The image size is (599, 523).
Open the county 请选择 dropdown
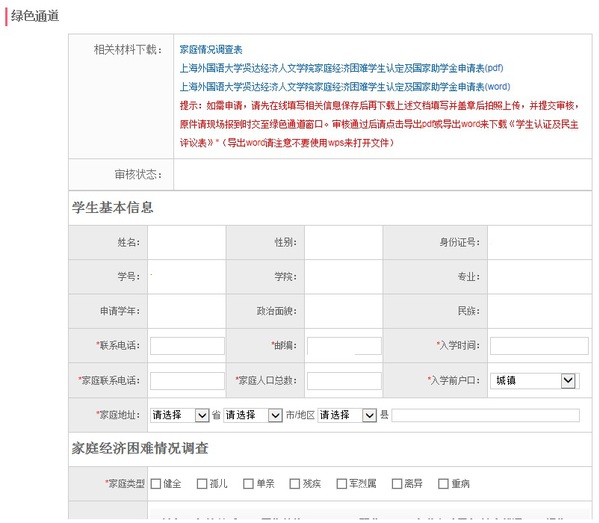(x=347, y=415)
